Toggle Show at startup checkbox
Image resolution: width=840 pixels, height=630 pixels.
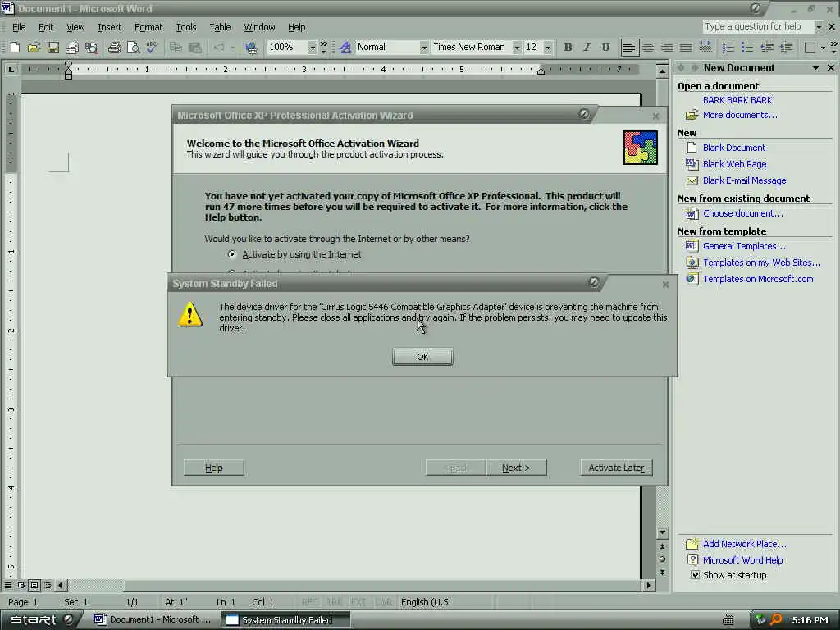pos(695,575)
